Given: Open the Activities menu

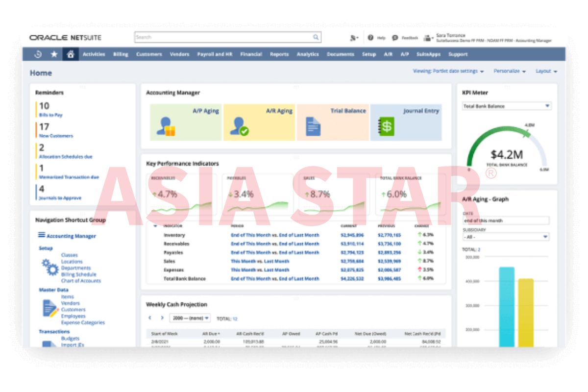Looking at the screenshot, I should [94, 54].
